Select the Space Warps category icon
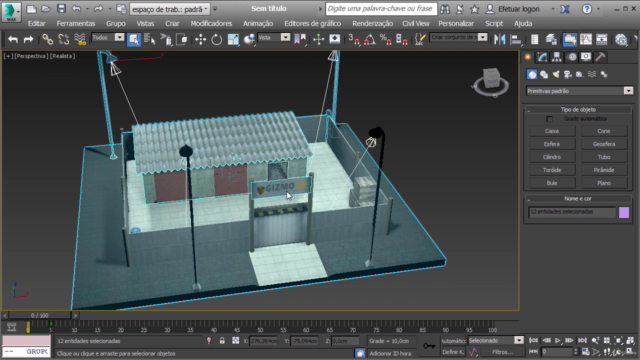640x360 pixels. [x=592, y=74]
